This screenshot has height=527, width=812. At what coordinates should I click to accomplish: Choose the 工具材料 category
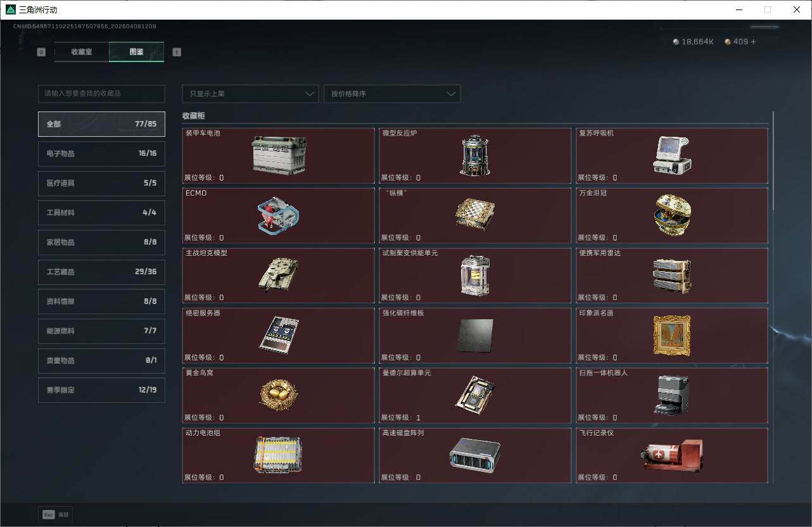point(101,213)
